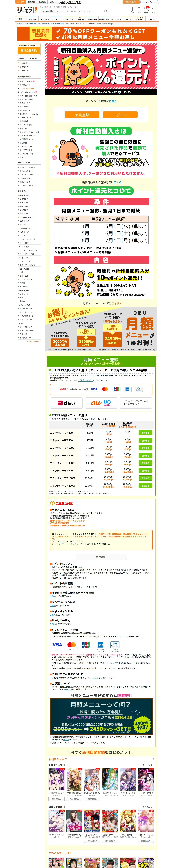Open the 総合 category tab

coord(21,19)
